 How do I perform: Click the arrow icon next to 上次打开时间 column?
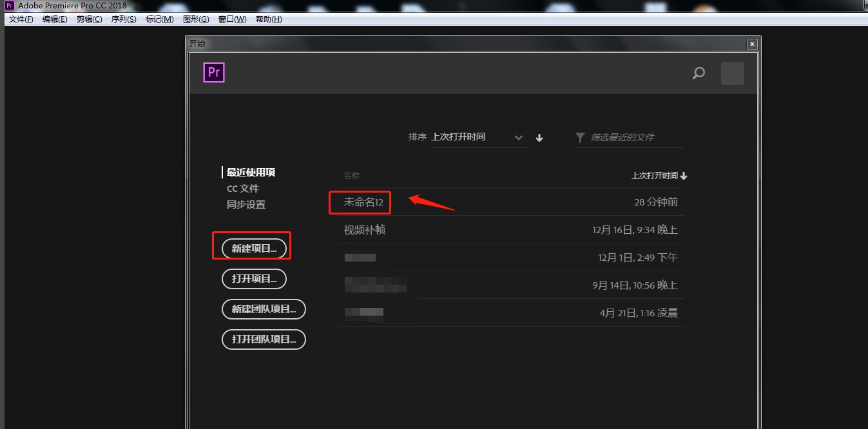coord(684,175)
